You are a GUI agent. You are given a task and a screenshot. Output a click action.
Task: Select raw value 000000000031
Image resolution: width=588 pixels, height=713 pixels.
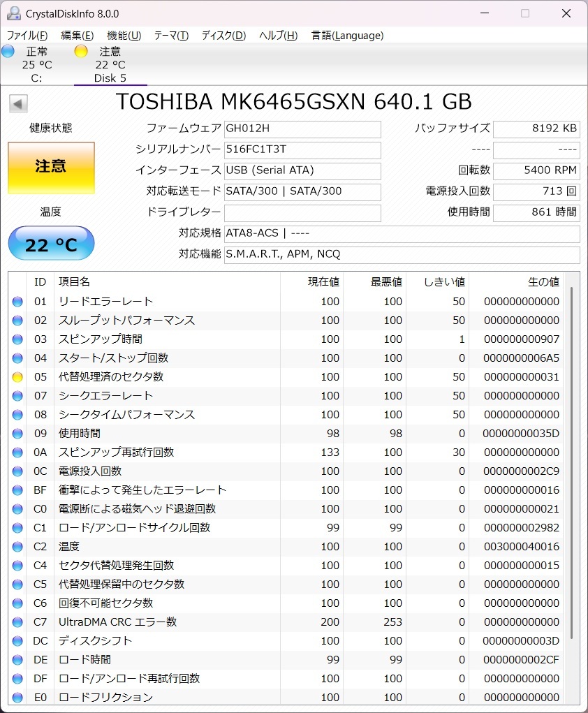[x=522, y=377]
